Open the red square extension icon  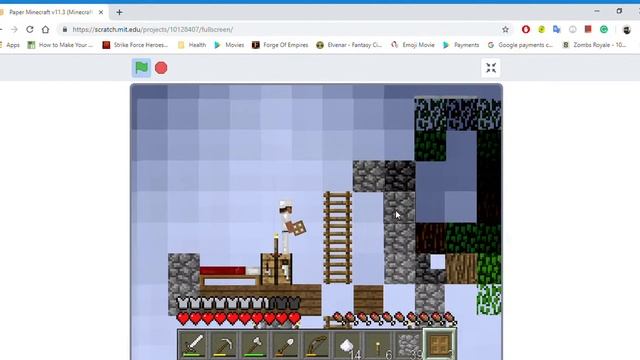coord(588,29)
